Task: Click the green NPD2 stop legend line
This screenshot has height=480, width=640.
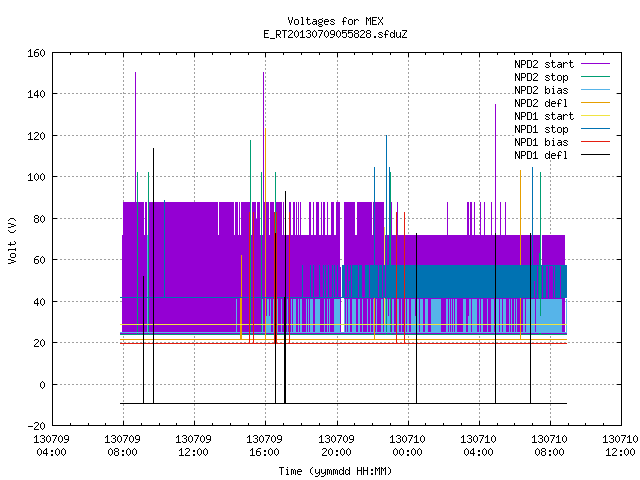Action: (x=595, y=77)
